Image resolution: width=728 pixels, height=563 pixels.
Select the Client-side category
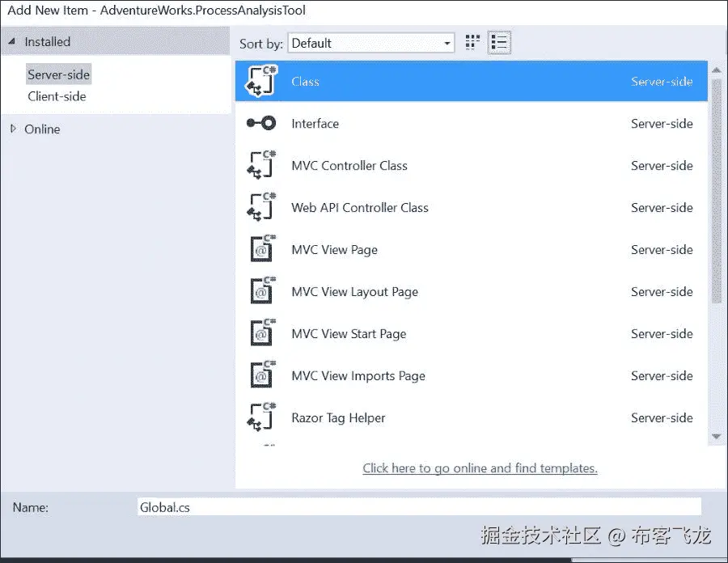pos(57,96)
